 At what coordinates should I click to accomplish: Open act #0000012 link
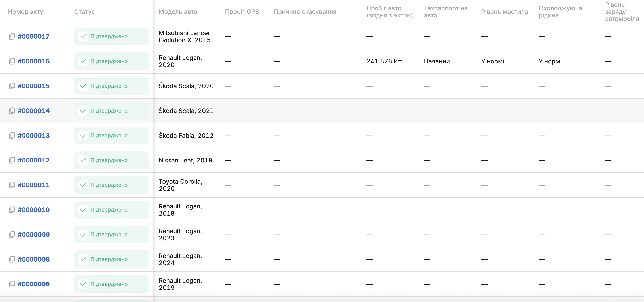click(x=34, y=160)
